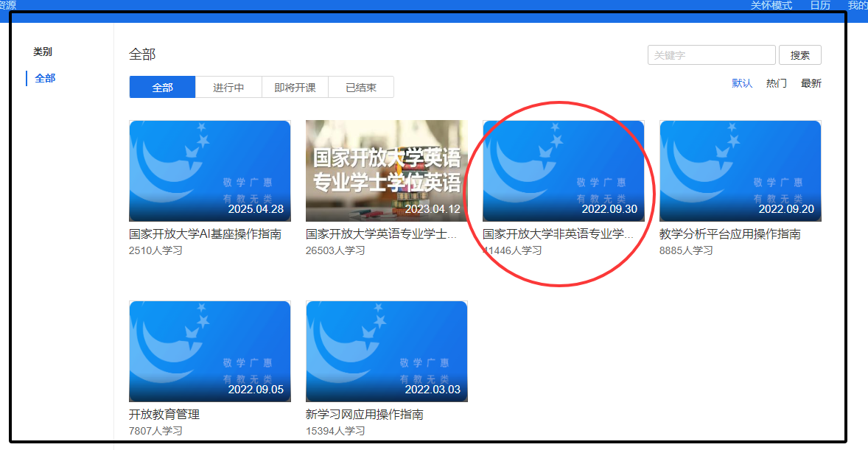Click the 搜索 search button
Viewport: 868px width, 450px height.
pyautogui.click(x=799, y=55)
